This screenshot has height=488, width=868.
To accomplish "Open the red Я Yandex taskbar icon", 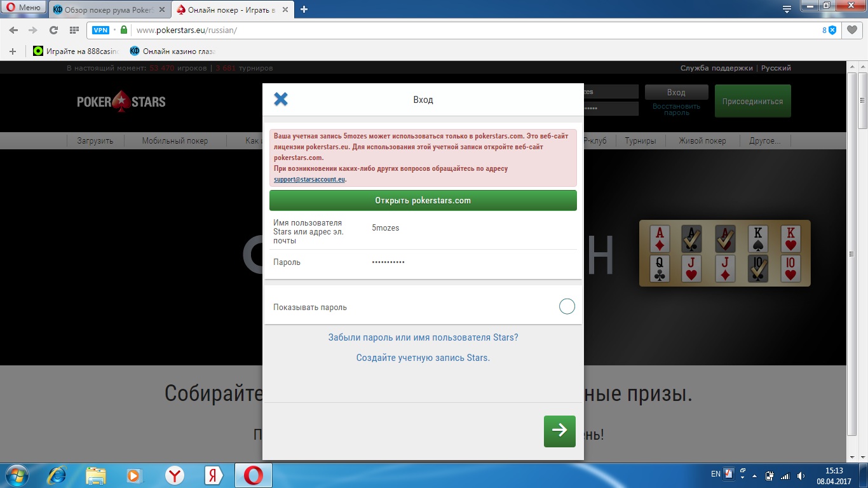I will 214,475.
